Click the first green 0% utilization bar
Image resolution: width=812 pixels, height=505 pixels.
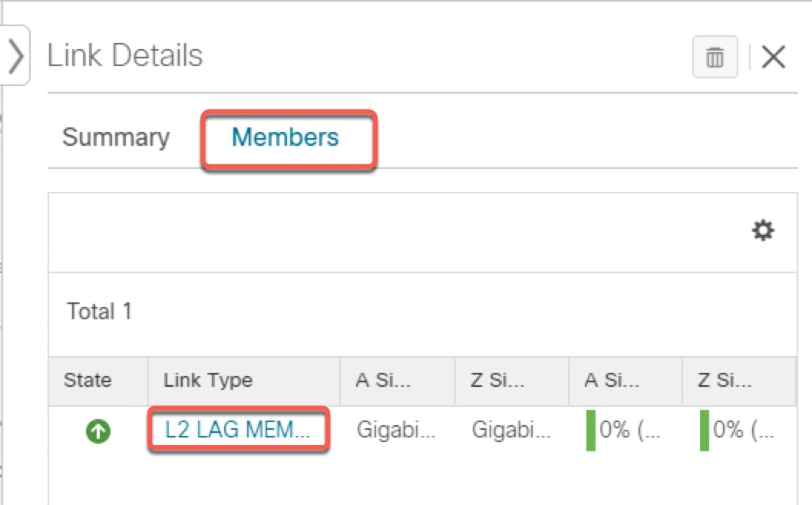pos(592,431)
